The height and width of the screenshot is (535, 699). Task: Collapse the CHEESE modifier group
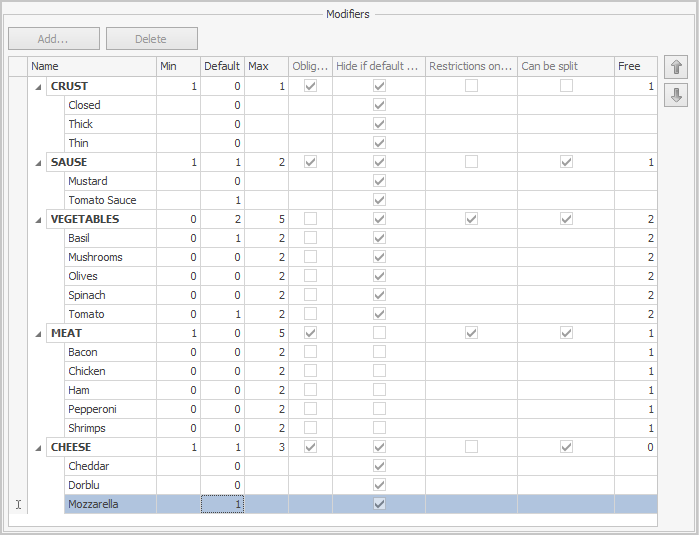tap(39, 448)
